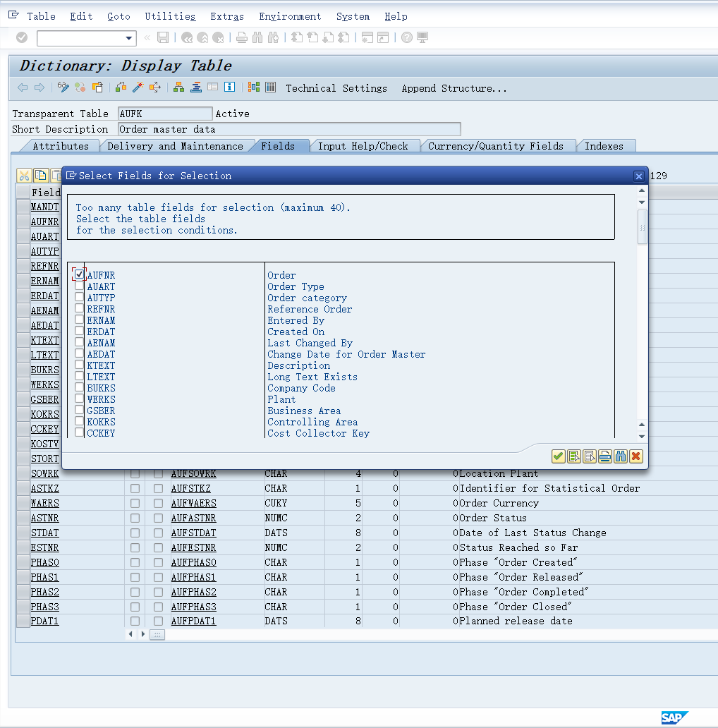Check the WERKS Plant checkbox
Screen dimensions: 718x728
click(79, 399)
